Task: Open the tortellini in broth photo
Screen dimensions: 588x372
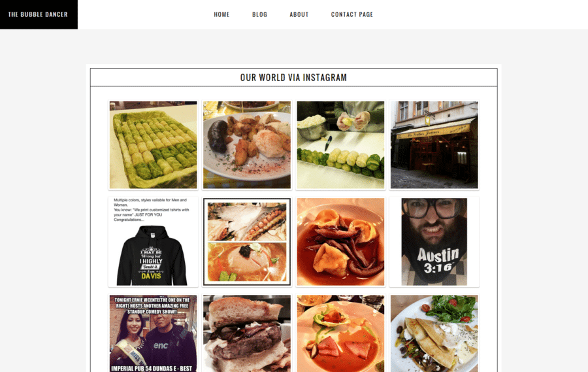Action: (x=340, y=242)
